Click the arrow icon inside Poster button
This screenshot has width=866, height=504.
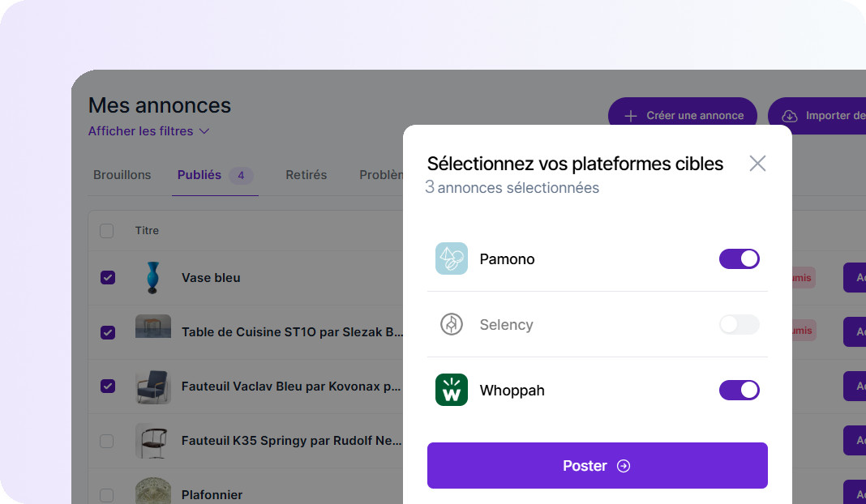coord(623,466)
